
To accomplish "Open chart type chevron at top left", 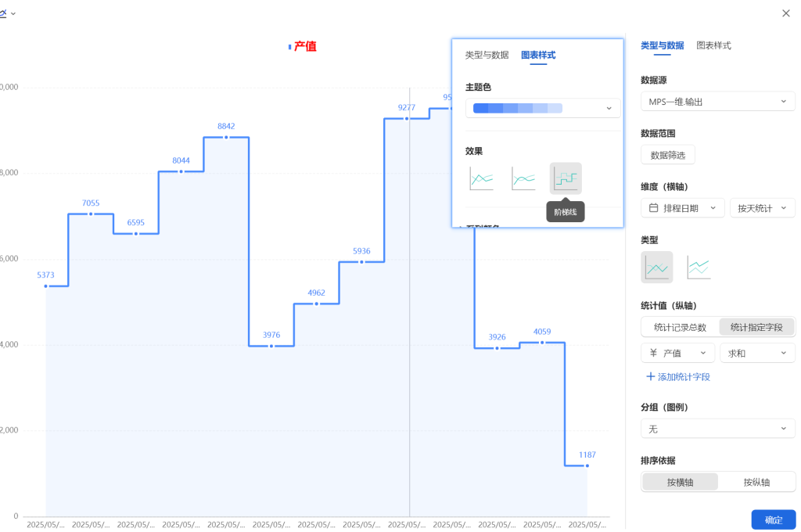I will (13, 14).
